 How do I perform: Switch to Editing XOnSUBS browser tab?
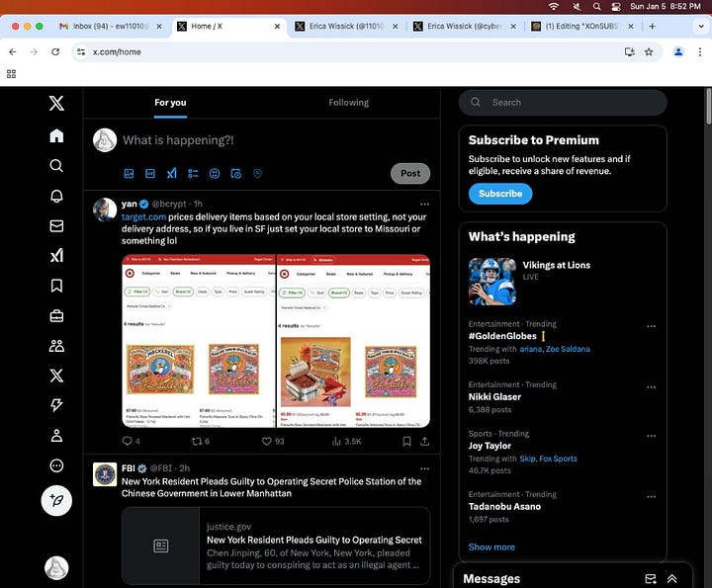point(583,27)
